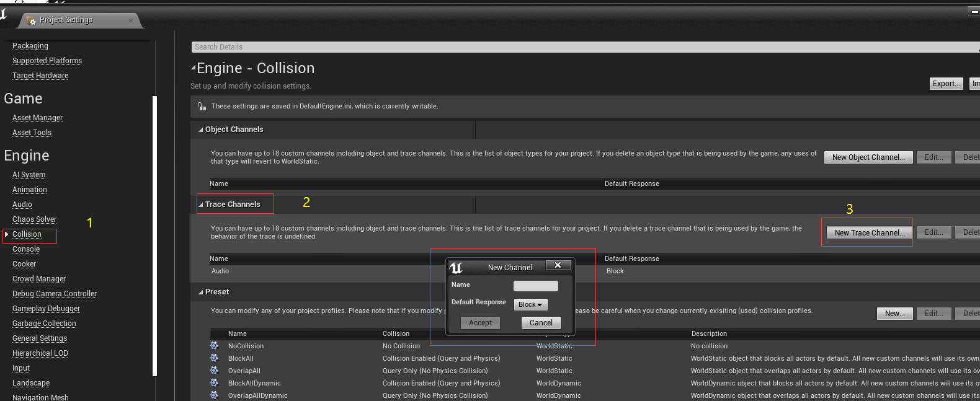Viewport: 980px width, 401px height.
Task: Click the NoCollision preset gear icon
Action: pos(214,346)
